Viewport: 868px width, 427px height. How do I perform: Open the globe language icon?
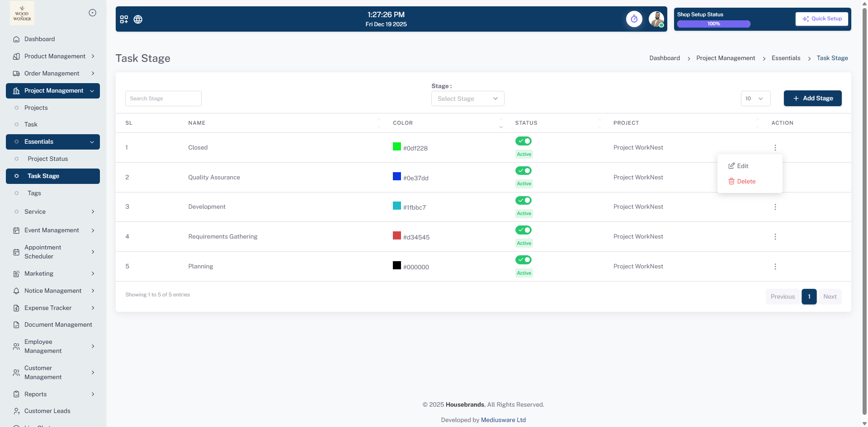(138, 19)
